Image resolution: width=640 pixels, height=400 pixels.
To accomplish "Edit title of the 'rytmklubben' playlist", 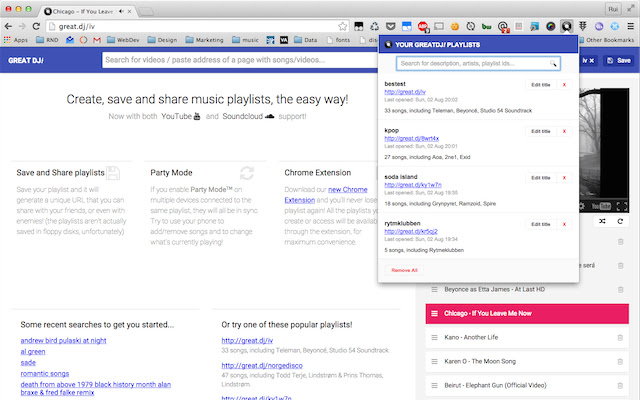I will pos(541,224).
